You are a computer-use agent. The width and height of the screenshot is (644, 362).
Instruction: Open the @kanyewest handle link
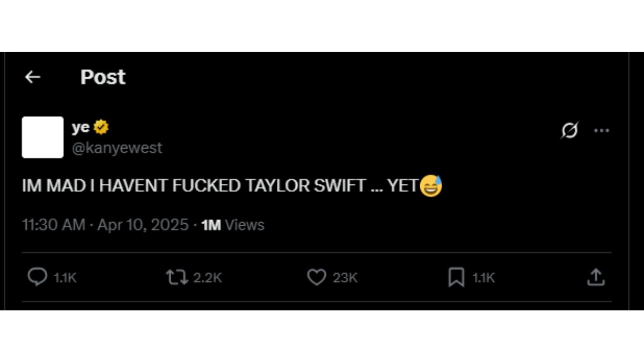[117, 148]
